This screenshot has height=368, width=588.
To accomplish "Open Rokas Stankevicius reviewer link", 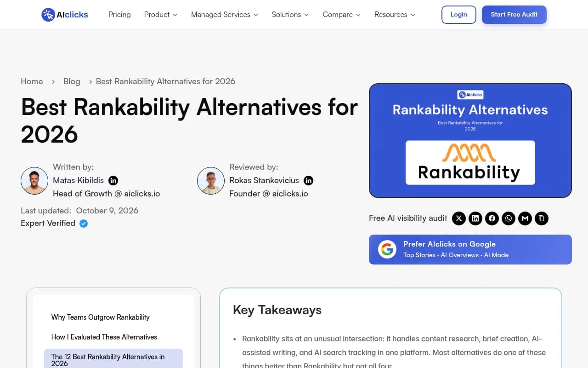I will (x=264, y=180).
